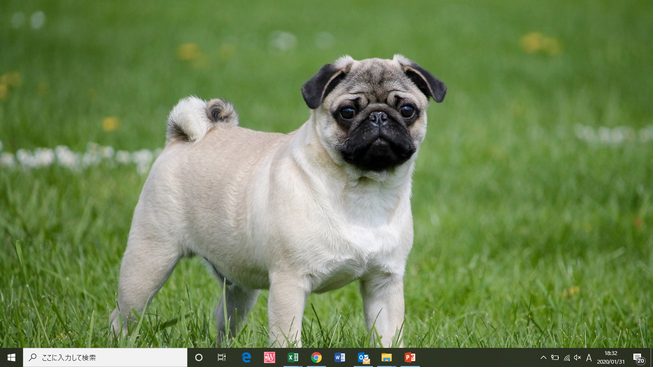Screen dimensions: 653x367
Task: Open Word from the taskbar
Action: (339, 357)
